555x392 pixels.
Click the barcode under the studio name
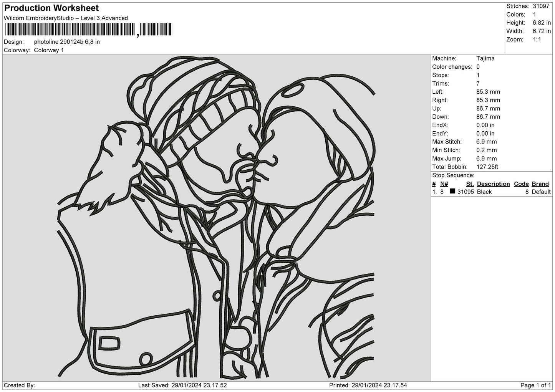(89, 30)
